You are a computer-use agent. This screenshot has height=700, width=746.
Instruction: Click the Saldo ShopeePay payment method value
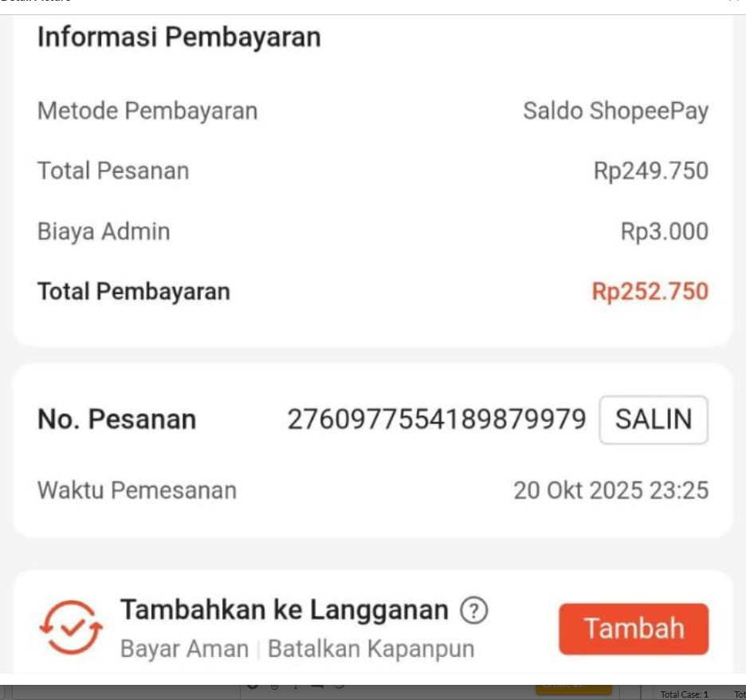615,111
